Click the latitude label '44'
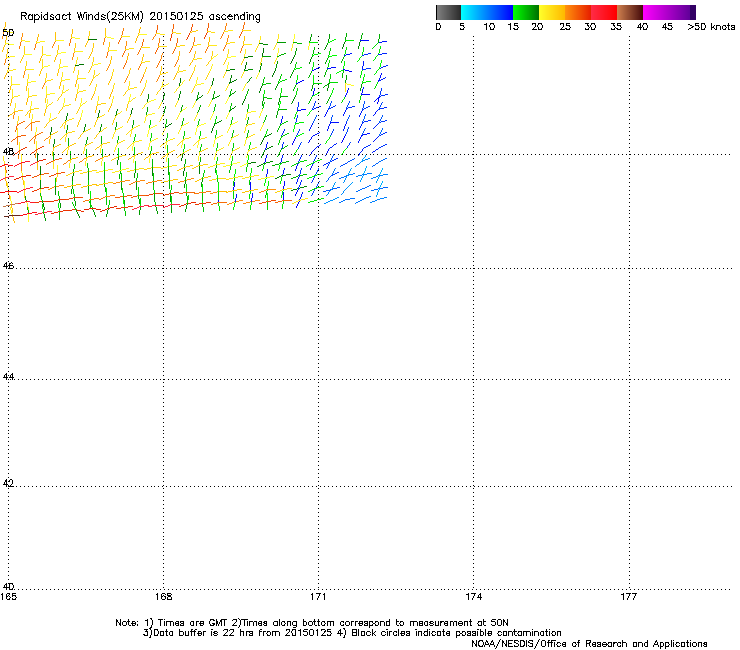Image resolution: width=740 pixels, height=650 pixels. coord(8,377)
